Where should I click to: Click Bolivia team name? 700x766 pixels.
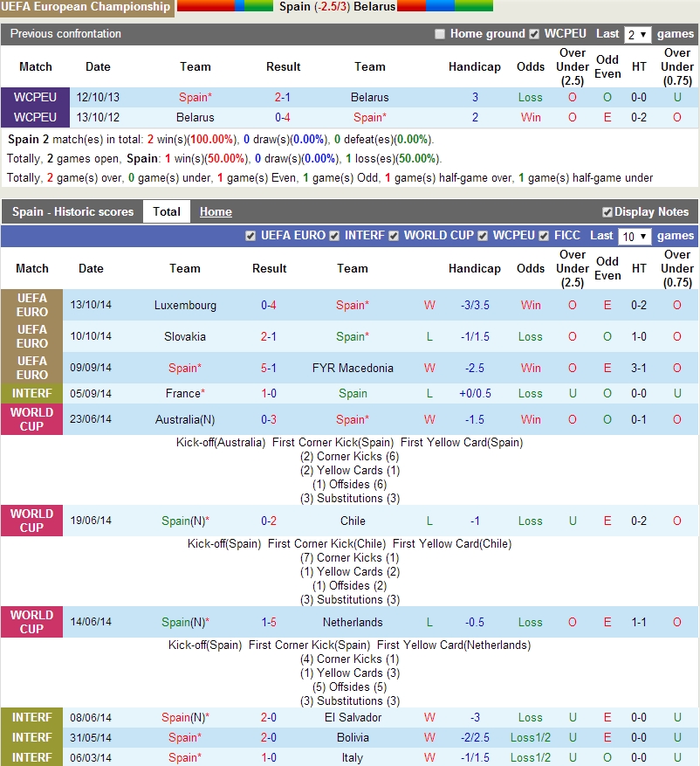pyautogui.click(x=353, y=738)
